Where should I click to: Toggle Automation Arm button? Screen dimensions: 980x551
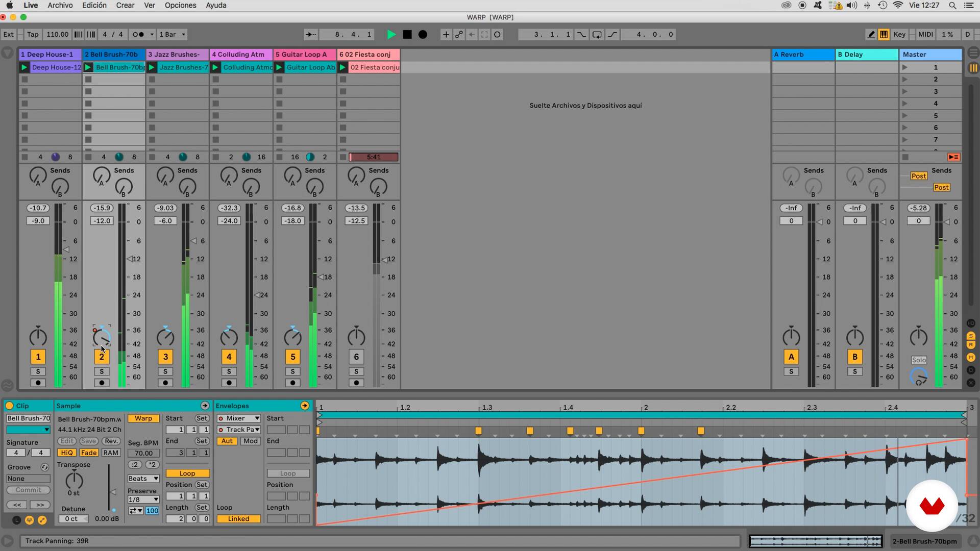pos(459,34)
